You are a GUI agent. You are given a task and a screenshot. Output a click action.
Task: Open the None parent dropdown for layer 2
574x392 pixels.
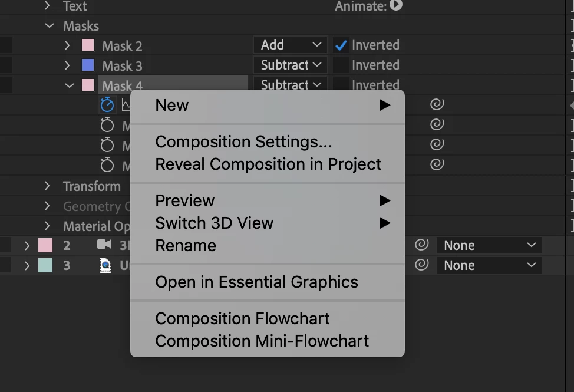click(489, 245)
